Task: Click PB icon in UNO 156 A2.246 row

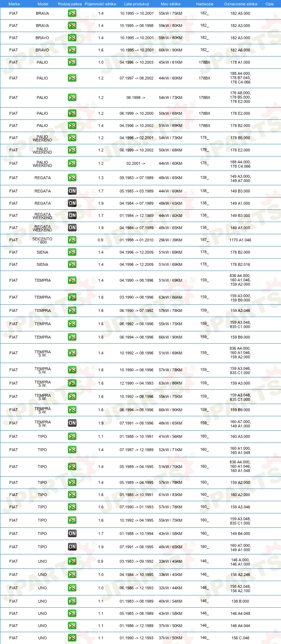Action: click(x=72, y=575)
